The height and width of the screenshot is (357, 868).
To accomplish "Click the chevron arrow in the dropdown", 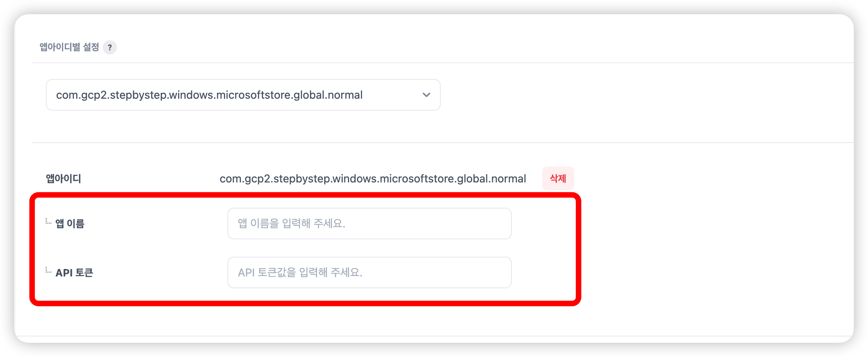I will pos(426,95).
